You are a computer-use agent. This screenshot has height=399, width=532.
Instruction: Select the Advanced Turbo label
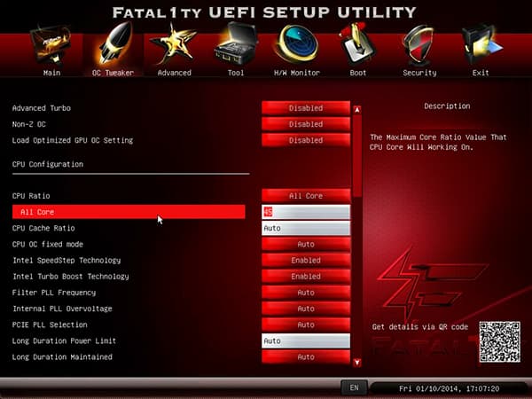pos(42,108)
